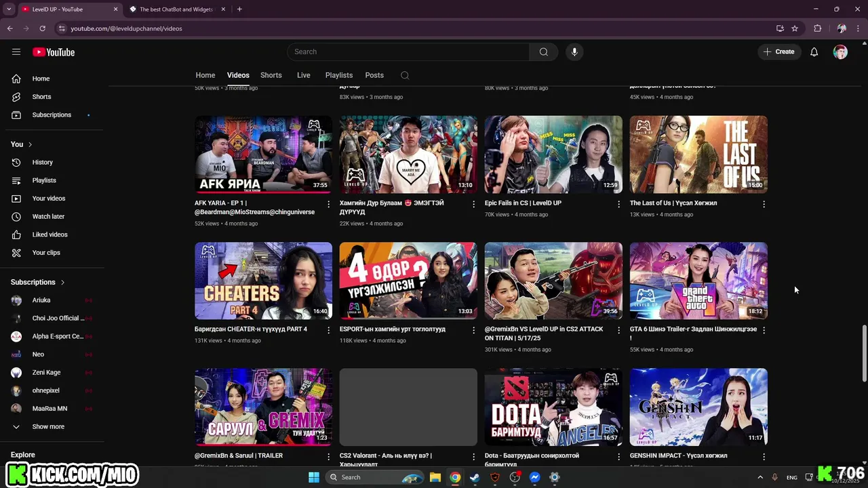Switch to channel Shorts tab
Screen dimensions: 868x488
tap(271, 75)
